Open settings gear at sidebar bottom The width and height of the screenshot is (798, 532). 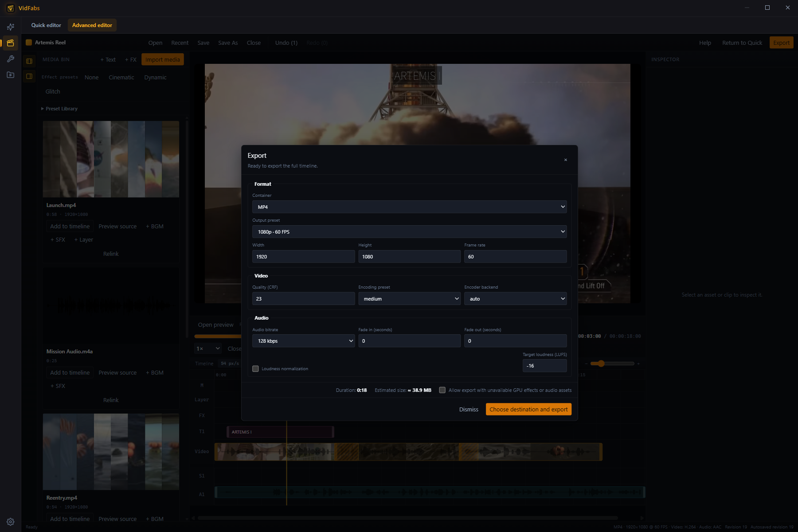11,522
